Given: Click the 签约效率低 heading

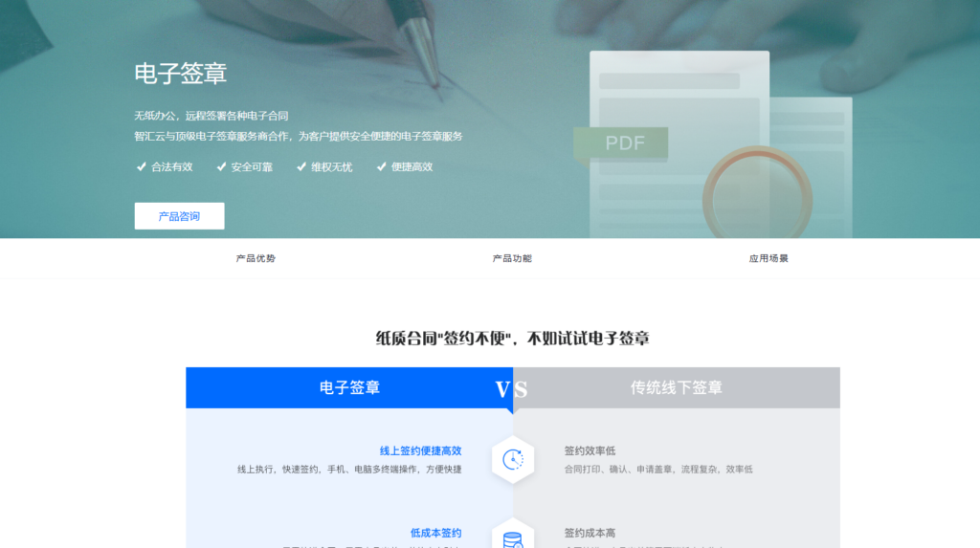Looking at the screenshot, I should pos(590,450).
